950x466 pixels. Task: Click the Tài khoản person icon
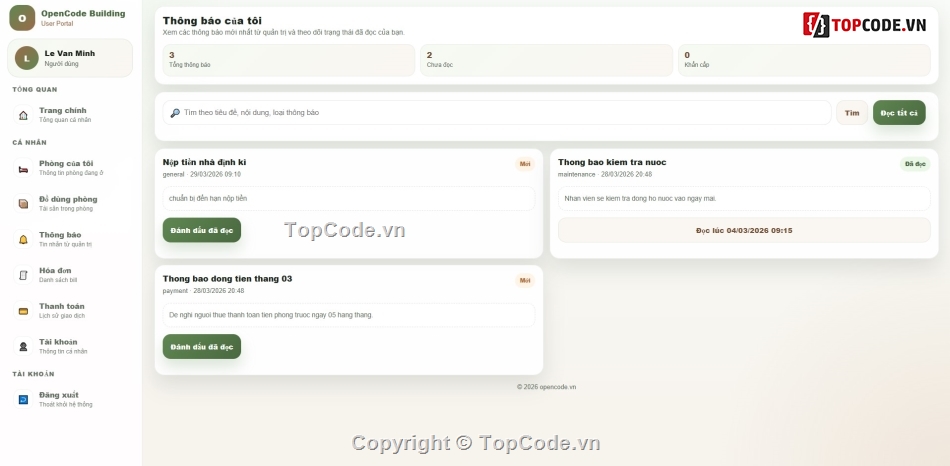point(23,346)
